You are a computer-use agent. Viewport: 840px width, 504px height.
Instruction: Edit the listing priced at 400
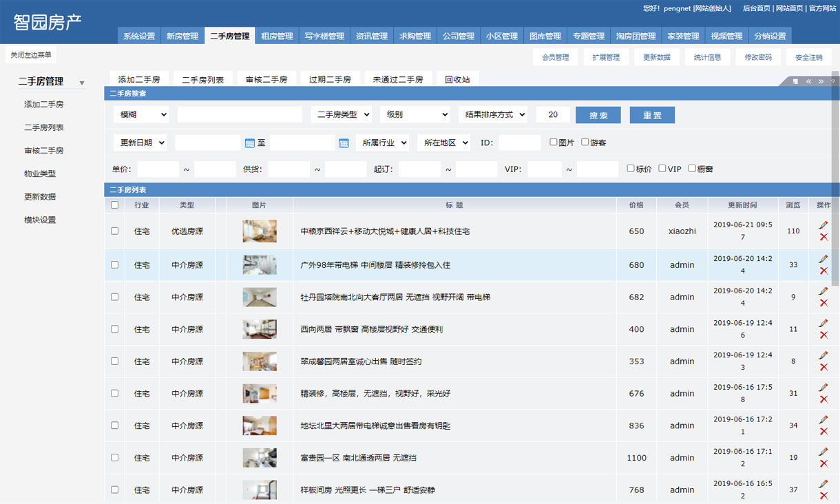point(823,323)
